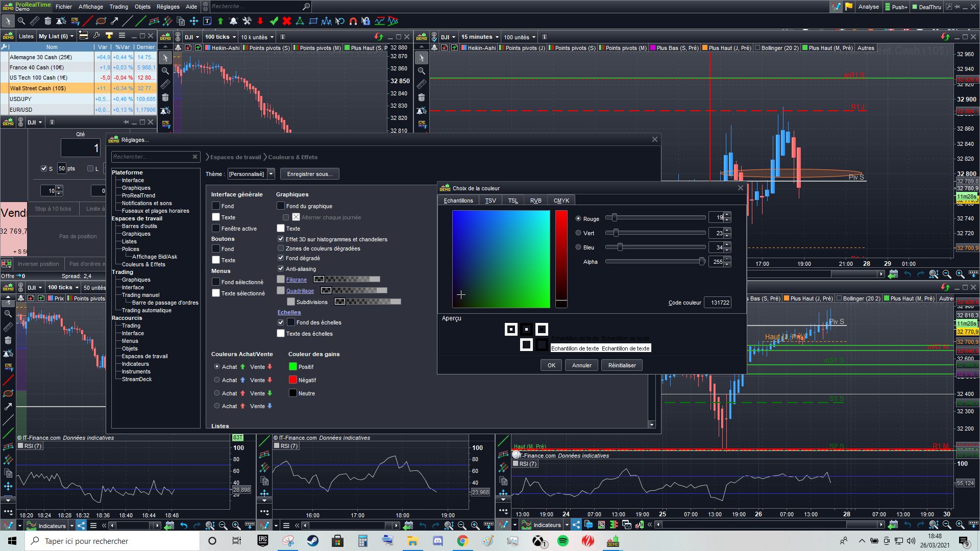Click Enregistrer sous button
Image resolution: width=980 pixels, height=551 pixels.
[309, 174]
